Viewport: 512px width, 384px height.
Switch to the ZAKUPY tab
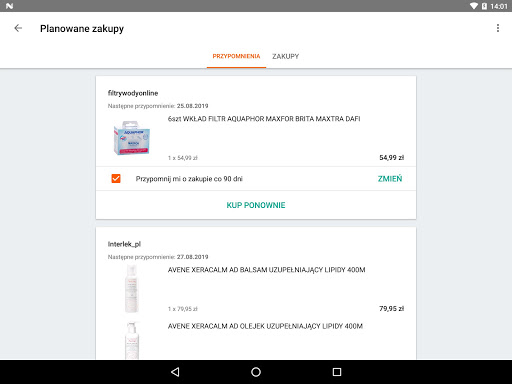[285, 56]
